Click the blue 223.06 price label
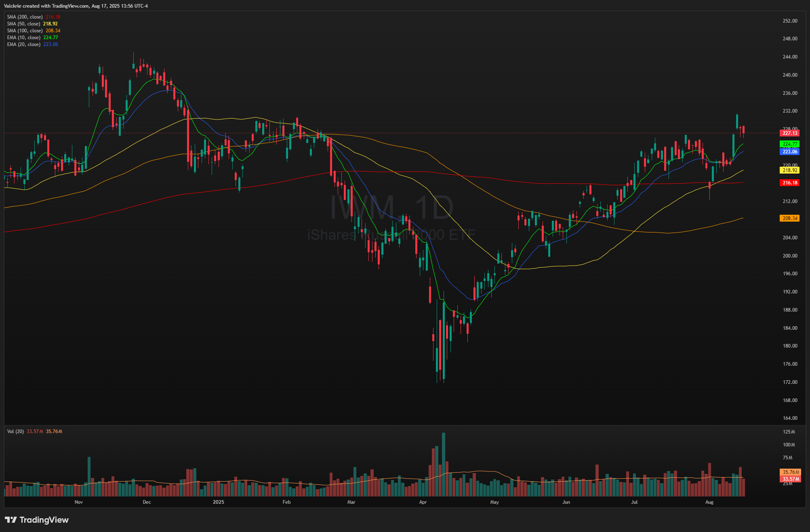The height and width of the screenshot is (532, 810). point(789,152)
